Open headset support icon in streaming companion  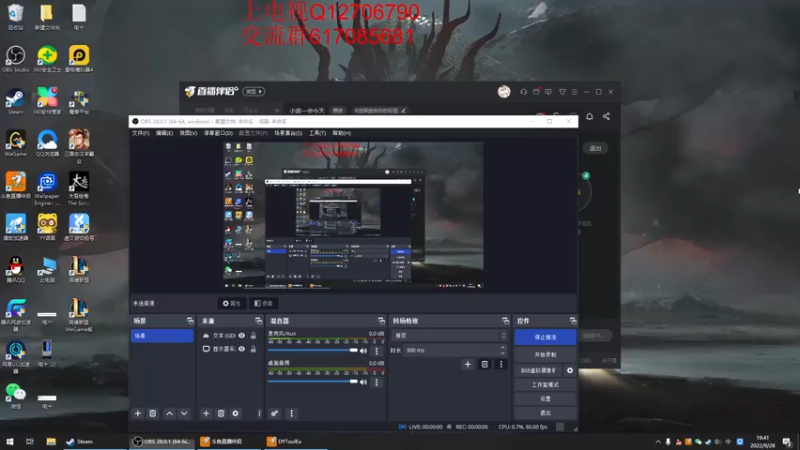tap(523, 92)
